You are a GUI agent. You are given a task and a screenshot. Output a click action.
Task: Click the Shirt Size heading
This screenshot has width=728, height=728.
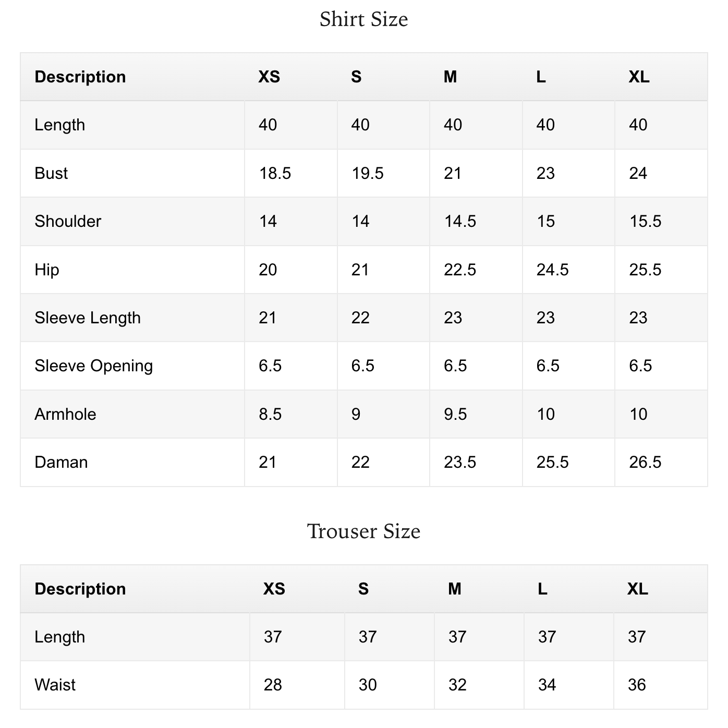(x=363, y=20)
